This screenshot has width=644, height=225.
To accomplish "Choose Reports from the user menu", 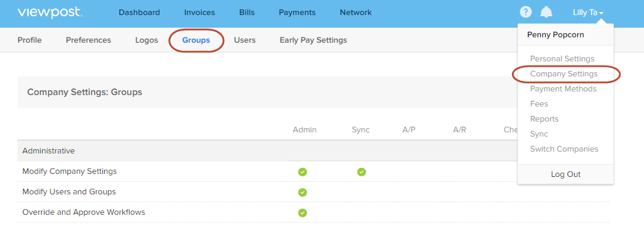I will coord(545,119).
